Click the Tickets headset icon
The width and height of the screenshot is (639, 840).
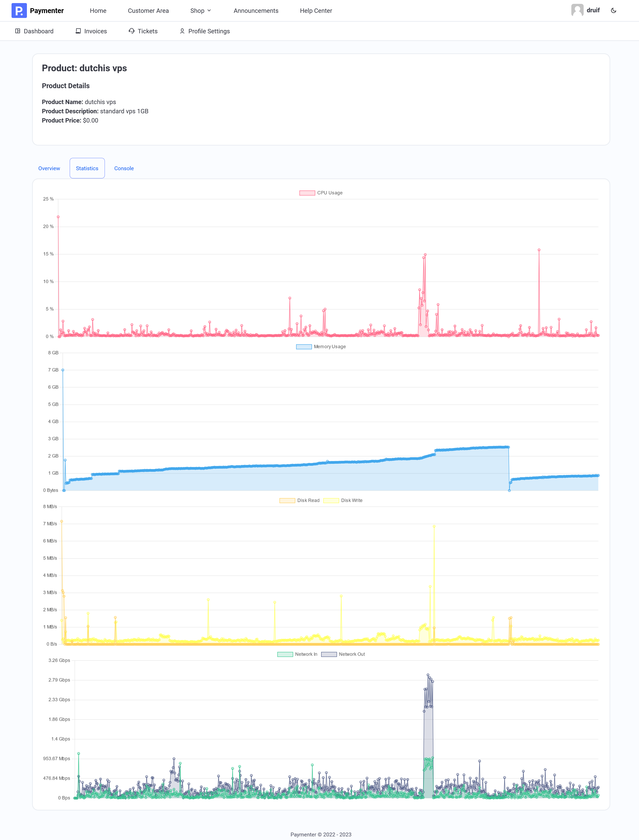(131, 31)
